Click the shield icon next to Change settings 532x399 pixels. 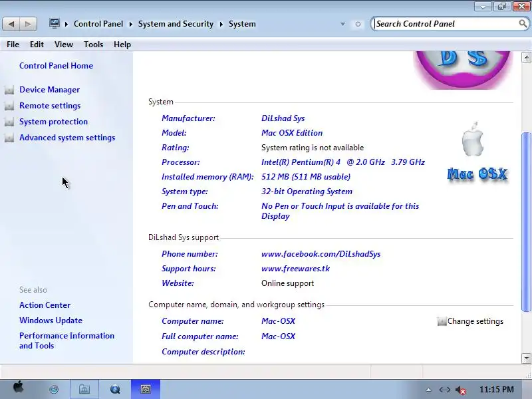(442, 321)
